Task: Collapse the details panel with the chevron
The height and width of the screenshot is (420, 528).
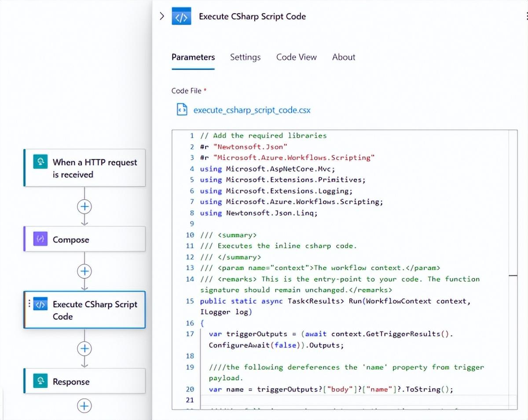Action: coord(162,16)
